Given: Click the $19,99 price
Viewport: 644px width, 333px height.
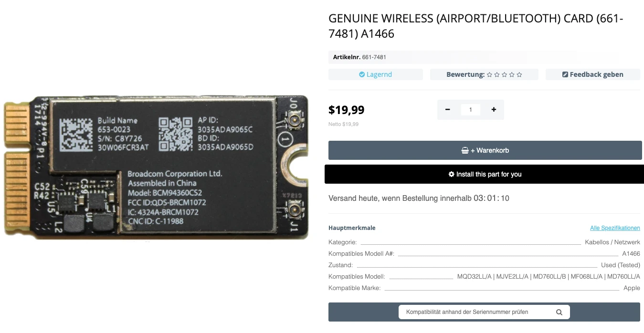Looking at the screenshot, I should pos(346,110).
